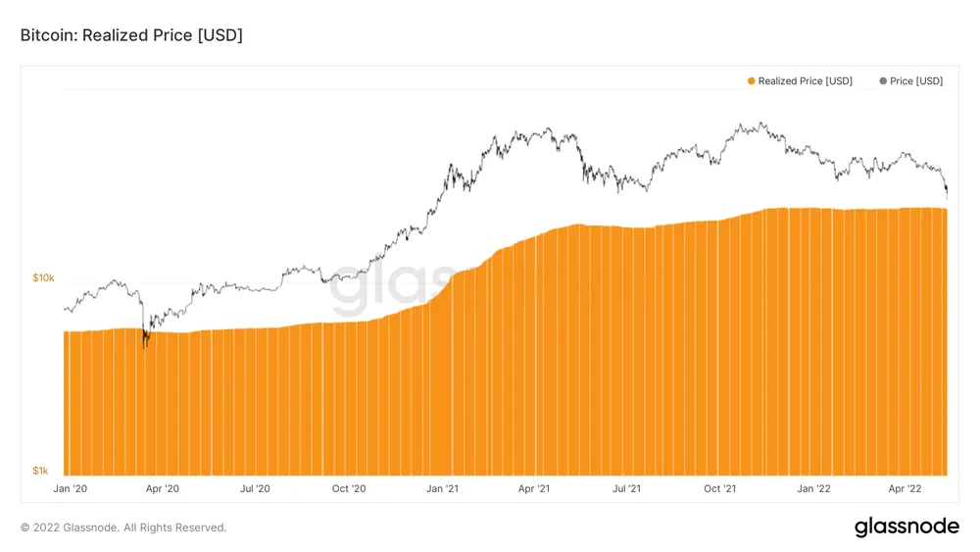Click the glassnode logo at bottom right
Viewport: 980px width, 552px height.
(x=906, y=527)
